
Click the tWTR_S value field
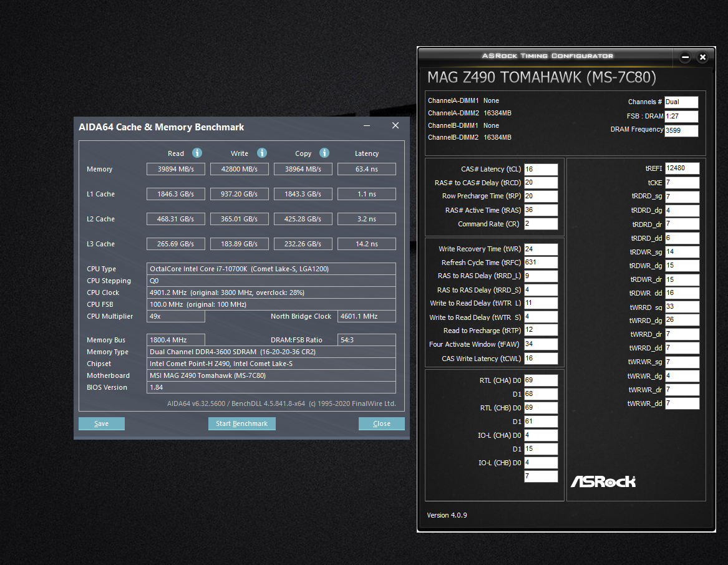(541, 317)
